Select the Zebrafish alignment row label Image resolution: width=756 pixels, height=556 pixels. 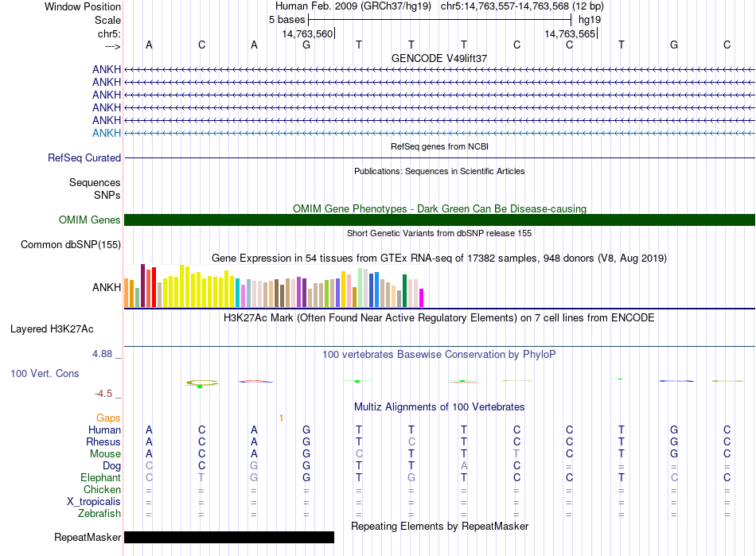(100, 514)
